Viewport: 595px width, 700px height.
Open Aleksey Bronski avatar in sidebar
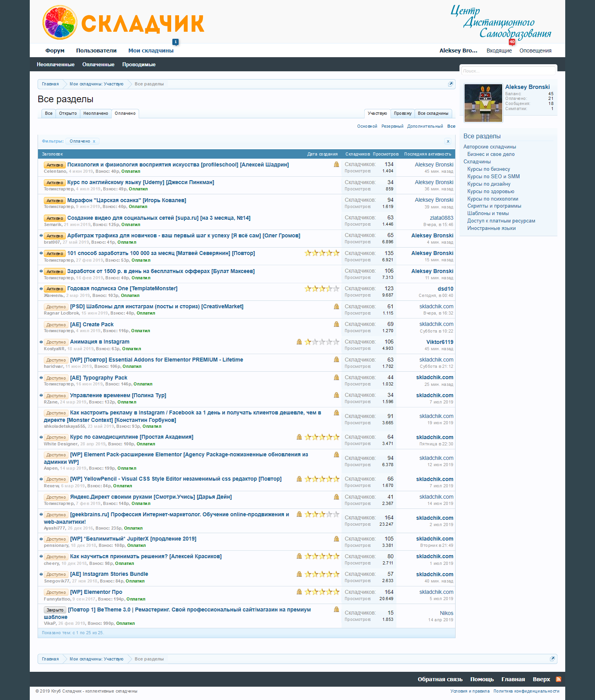coord(483,103)
